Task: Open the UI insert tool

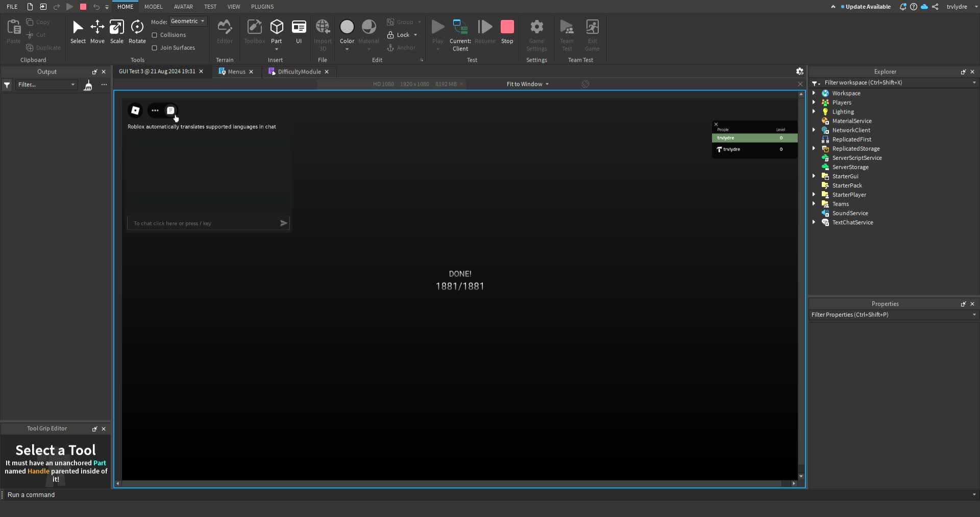Action: click(x=299, y=32)
